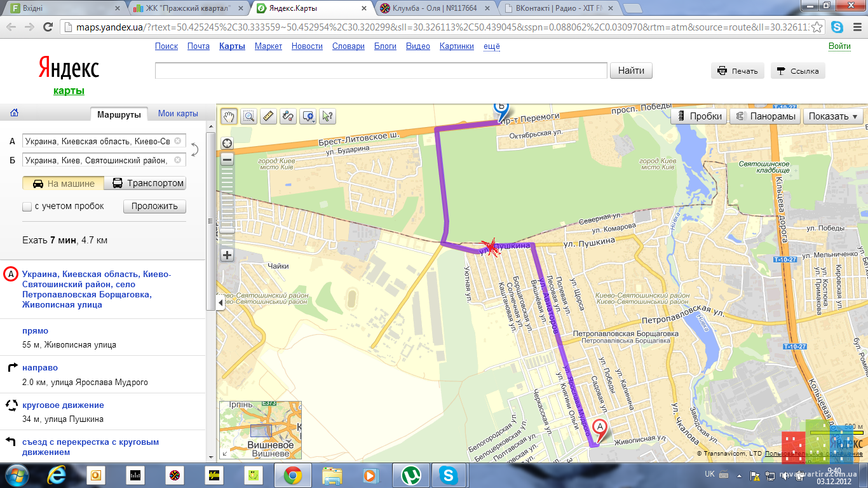Select 'направо' direction step
Screen dimensions: 868x488
(40, 368)
